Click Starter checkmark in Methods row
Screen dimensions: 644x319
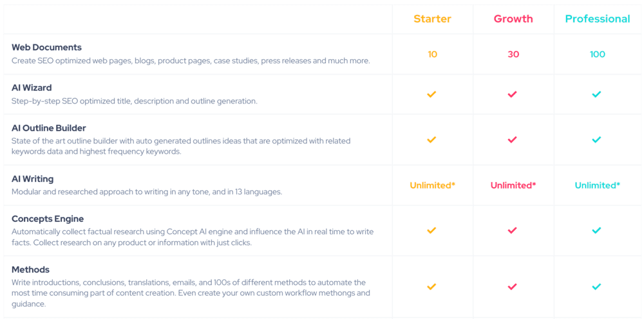pyautogui.click(x=431, y=287)
